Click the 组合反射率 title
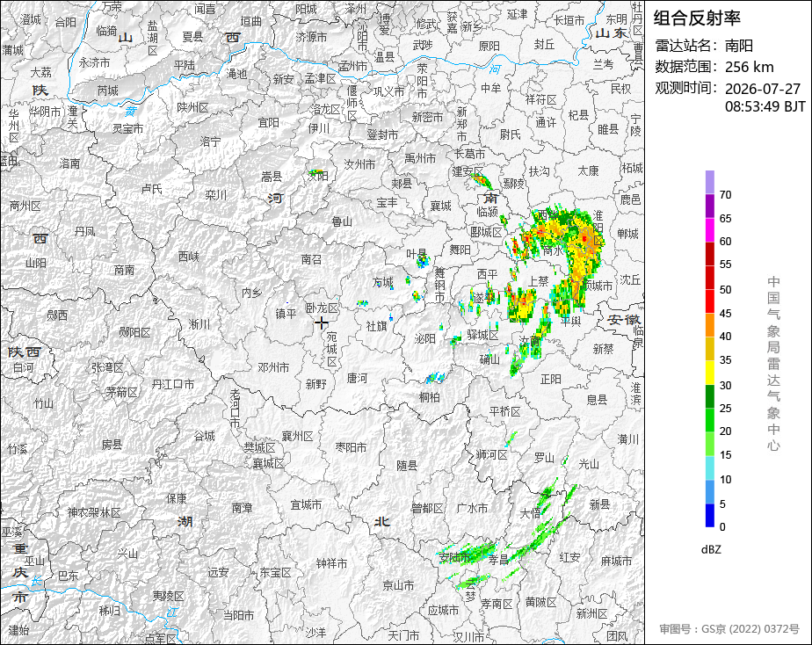This screenshot has height=645, width=812. (x=697, y=18)
